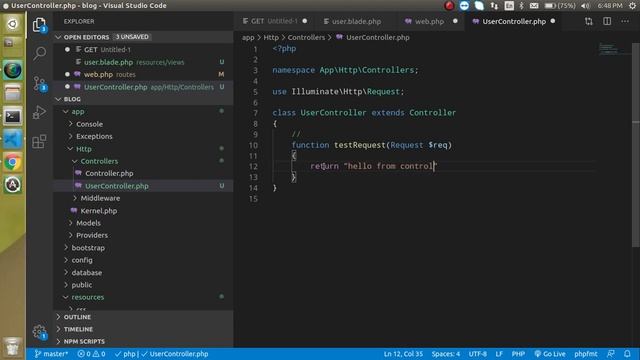Open the Terminal from the dock
The height and width of the screenshot is (360, 640).
click(x=13, y=117)
